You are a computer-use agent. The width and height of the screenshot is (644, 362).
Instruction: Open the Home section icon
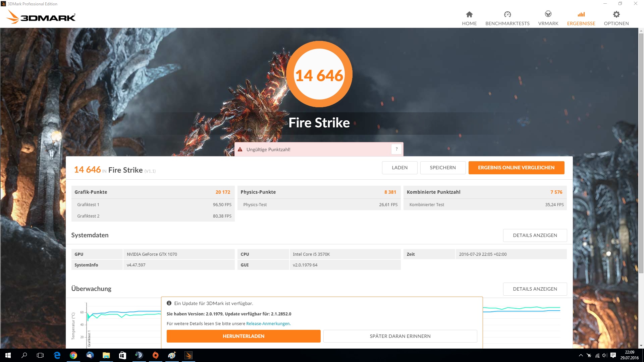[469, 14]
